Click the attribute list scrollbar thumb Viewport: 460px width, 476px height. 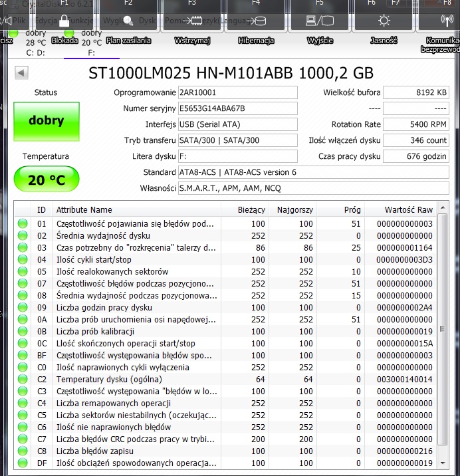443,329
